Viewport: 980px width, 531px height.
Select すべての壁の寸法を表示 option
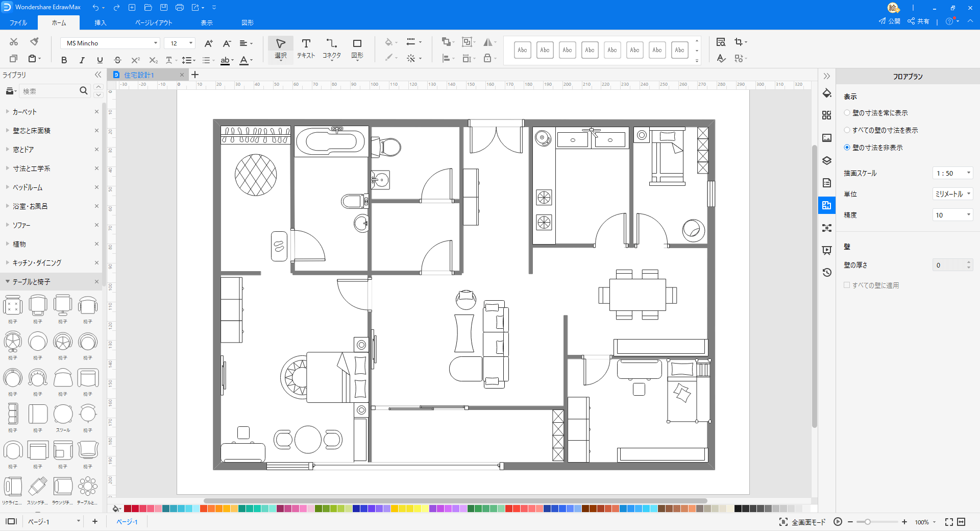pyautogui.click(x=880, y=130)
